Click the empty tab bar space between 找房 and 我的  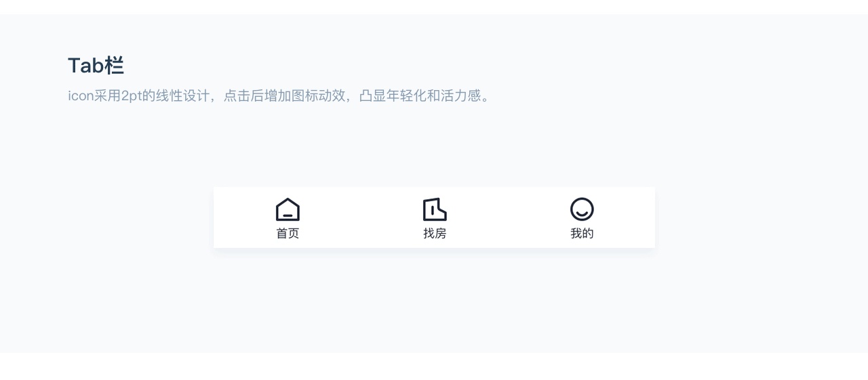508,217
